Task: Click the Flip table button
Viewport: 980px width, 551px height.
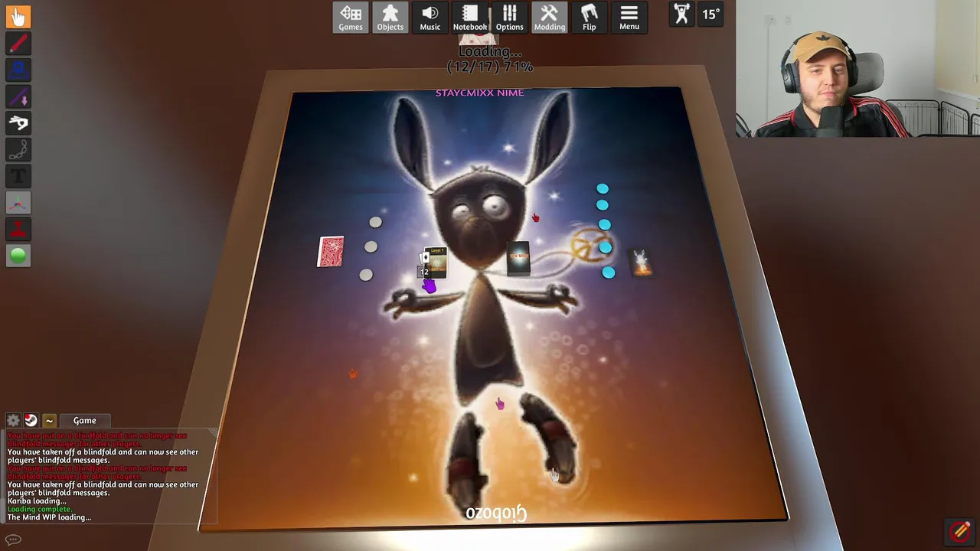Action: point(590,18)
